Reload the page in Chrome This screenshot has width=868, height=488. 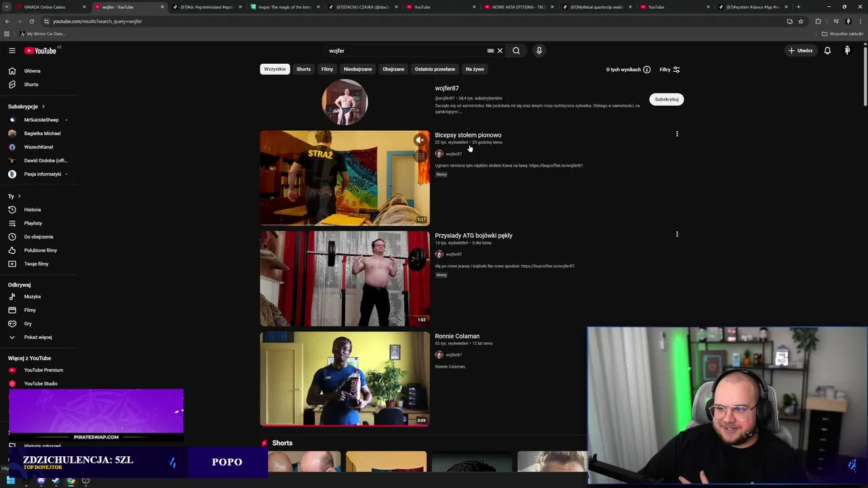pyautogui.click(x=32, y=21)
